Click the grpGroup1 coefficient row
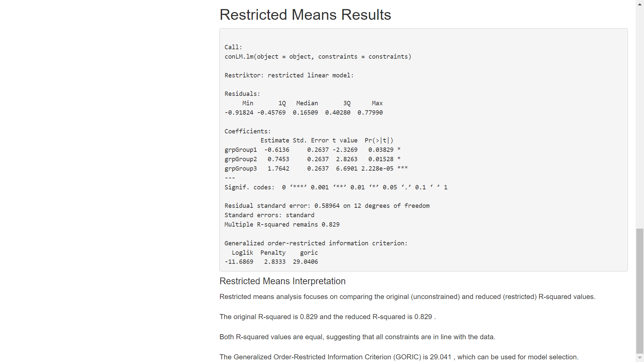 tap(313, 150)
